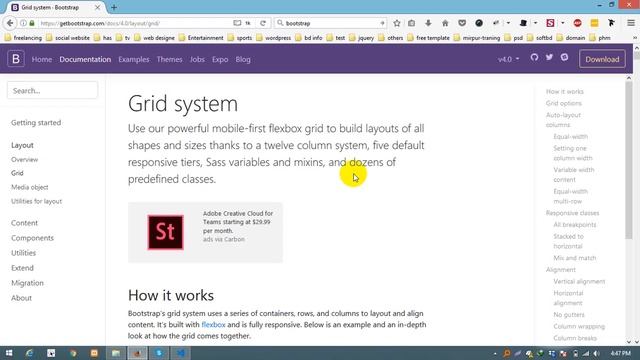Open the wordpress bookmarks folder
Viewport: 640px width, 360px height.
[273, 38]
